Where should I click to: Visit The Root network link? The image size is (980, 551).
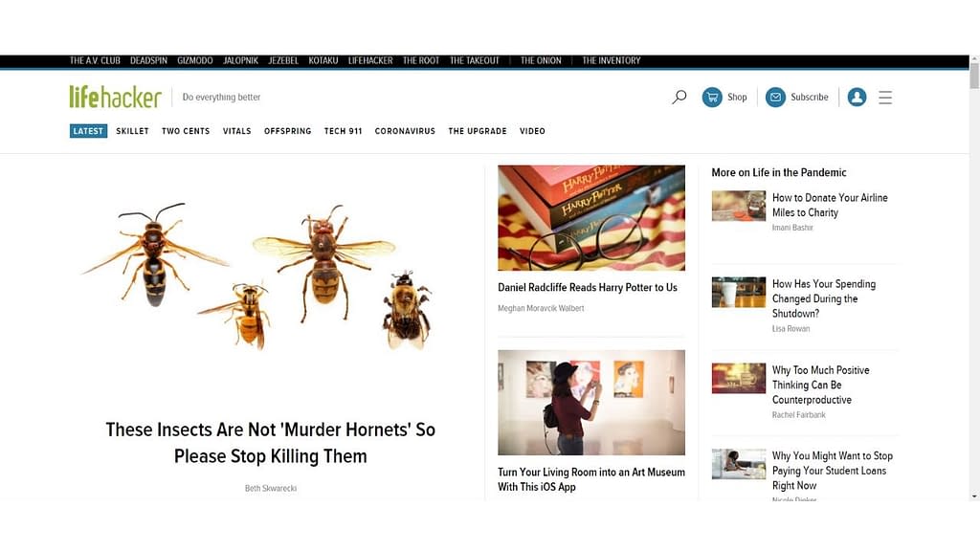point(421,60)
